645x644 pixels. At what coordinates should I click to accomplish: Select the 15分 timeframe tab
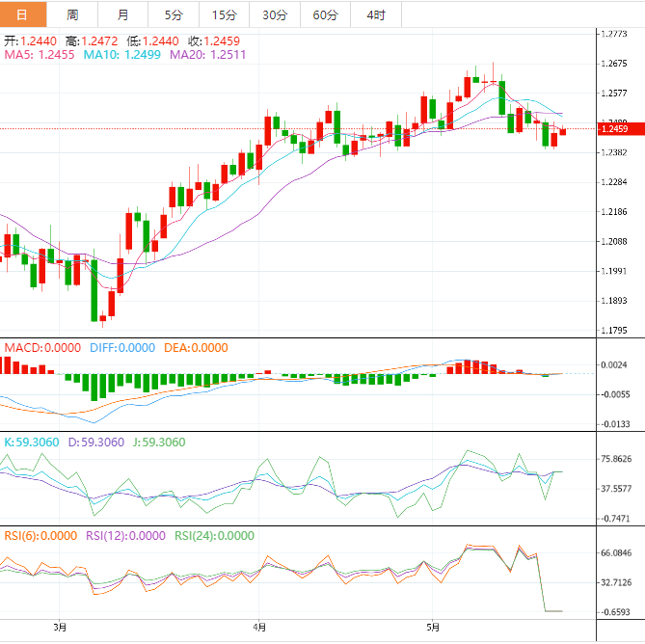click(x=224, y=14)
